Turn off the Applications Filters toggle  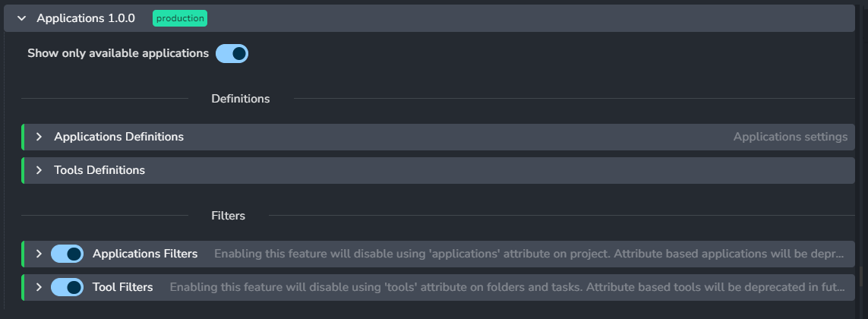(x=68, y=254)
